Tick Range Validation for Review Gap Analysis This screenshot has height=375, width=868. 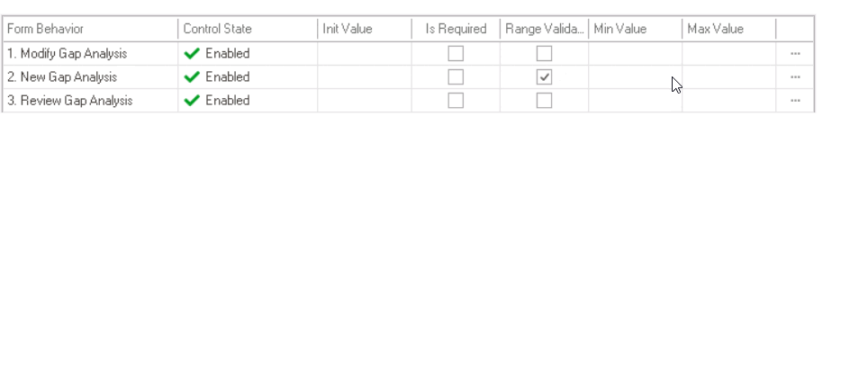[544, 101]
